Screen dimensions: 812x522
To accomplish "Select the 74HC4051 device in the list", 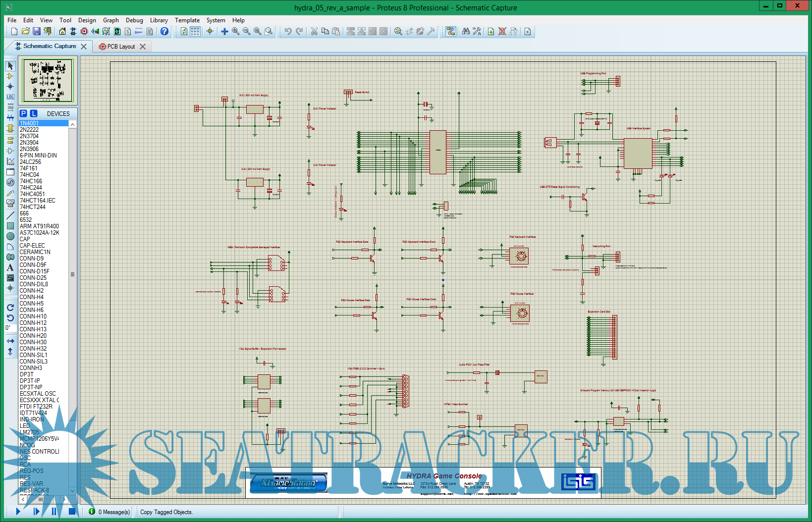I will tap(32, 194).
